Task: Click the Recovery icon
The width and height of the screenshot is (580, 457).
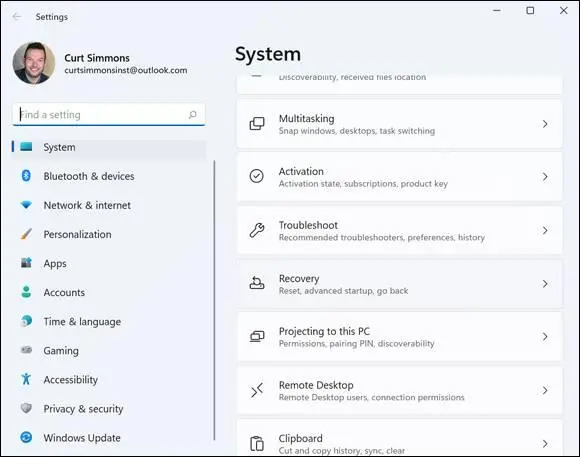Action: coord(257,283)
